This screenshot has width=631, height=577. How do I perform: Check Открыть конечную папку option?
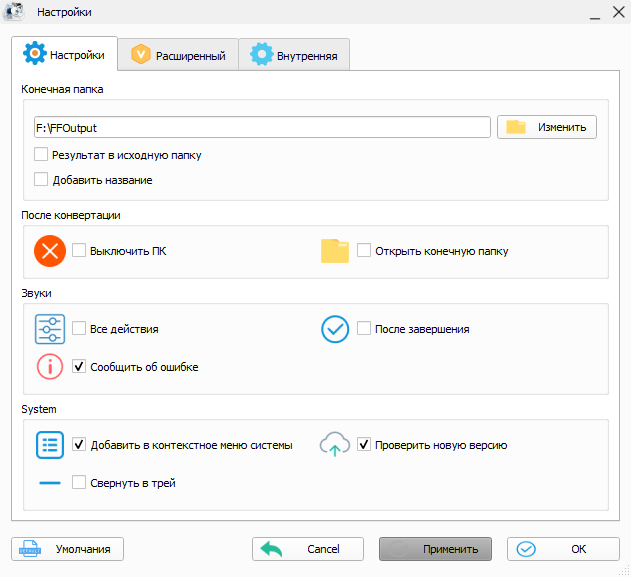[x=364, y=250]
